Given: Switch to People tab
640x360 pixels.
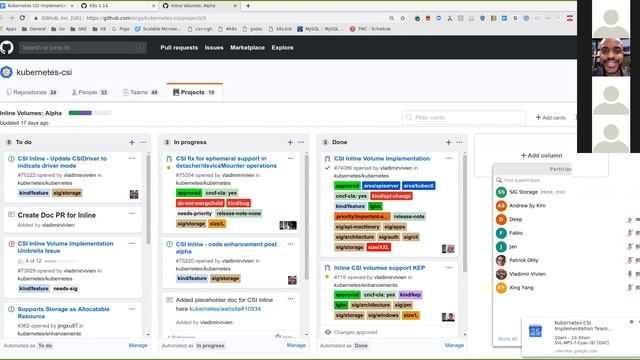Looking at the screenshot, I should (90, 92).
